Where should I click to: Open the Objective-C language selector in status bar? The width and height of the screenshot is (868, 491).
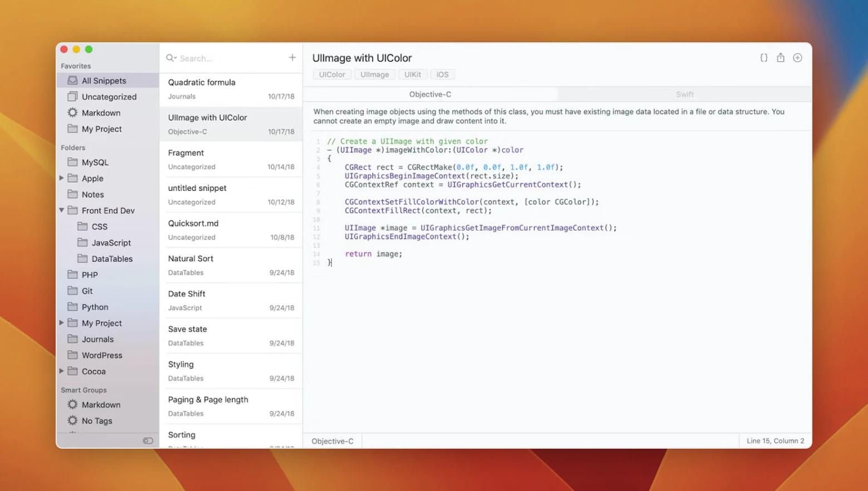[x=333, y=441]
